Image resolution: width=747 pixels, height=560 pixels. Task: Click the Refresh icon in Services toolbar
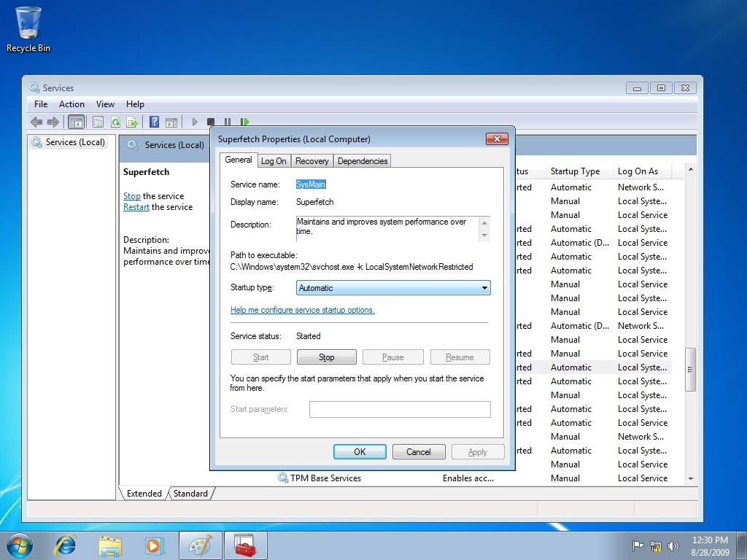click(115, 122)
